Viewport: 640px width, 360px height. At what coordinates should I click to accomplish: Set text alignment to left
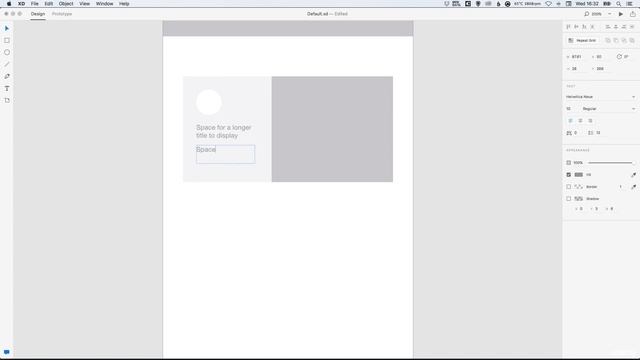(571, 121)
